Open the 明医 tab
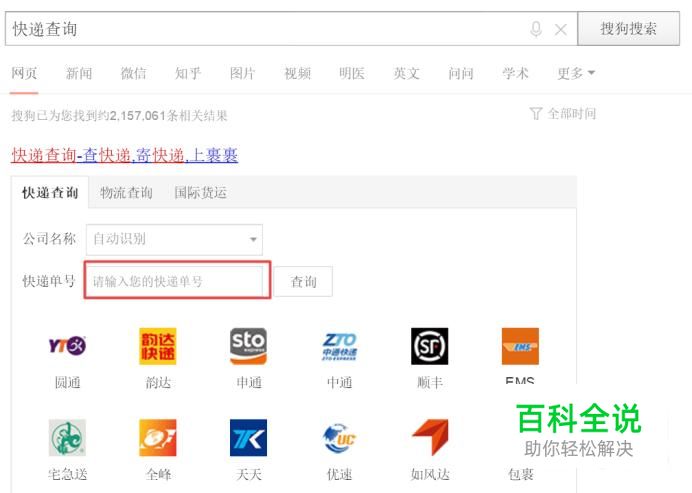Viewport: 692px width, 493px height. point(352,73)
